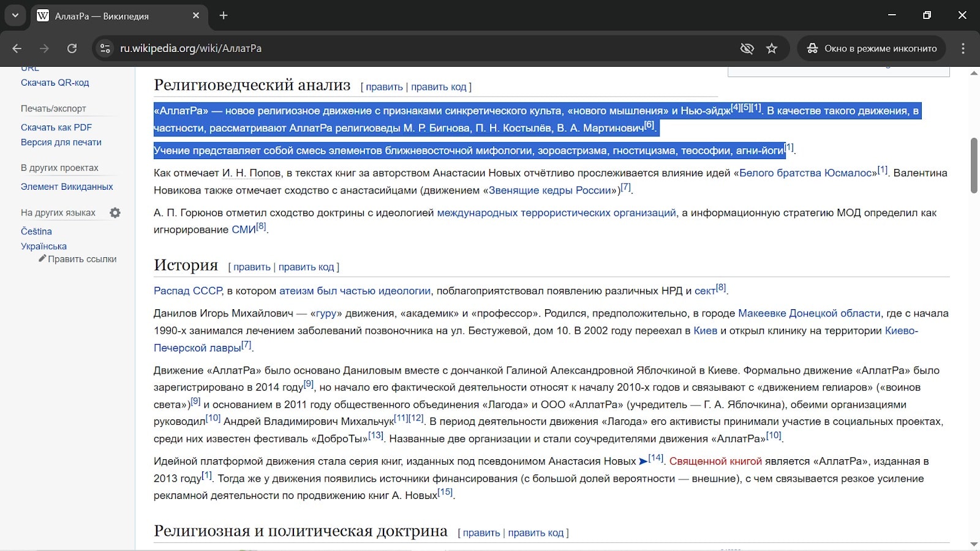Jump to footnote [6] after Мартинович

[649, 125]
